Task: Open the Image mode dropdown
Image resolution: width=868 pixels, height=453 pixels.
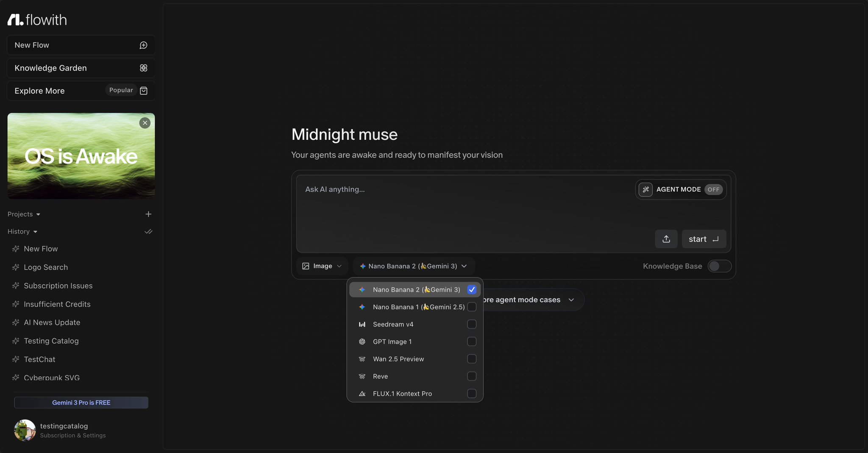Action: point(322,266)
